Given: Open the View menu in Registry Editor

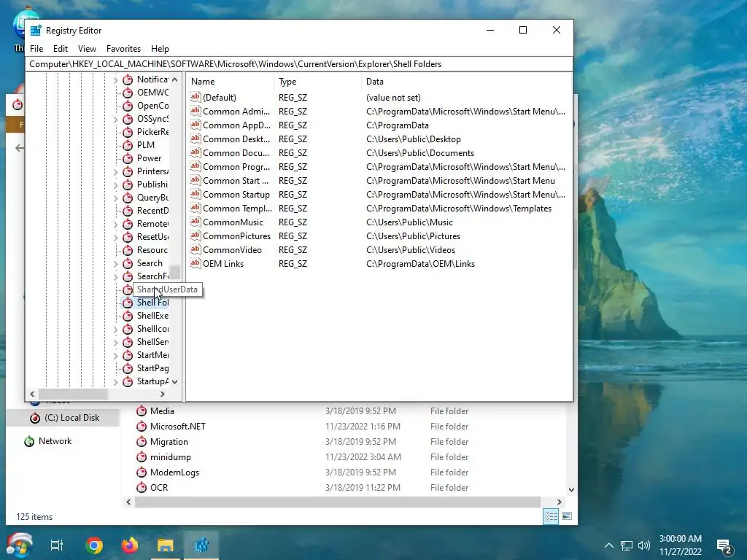Looking at the screenshot, I should 87,49.
